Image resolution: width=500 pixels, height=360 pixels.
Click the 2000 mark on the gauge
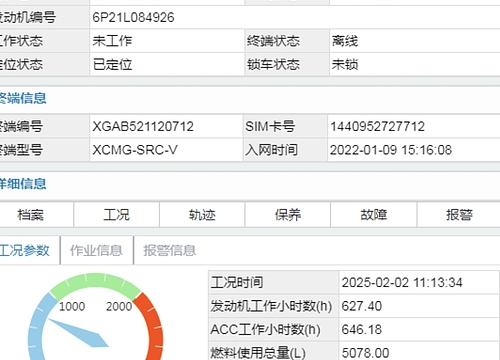click(119, 306)
